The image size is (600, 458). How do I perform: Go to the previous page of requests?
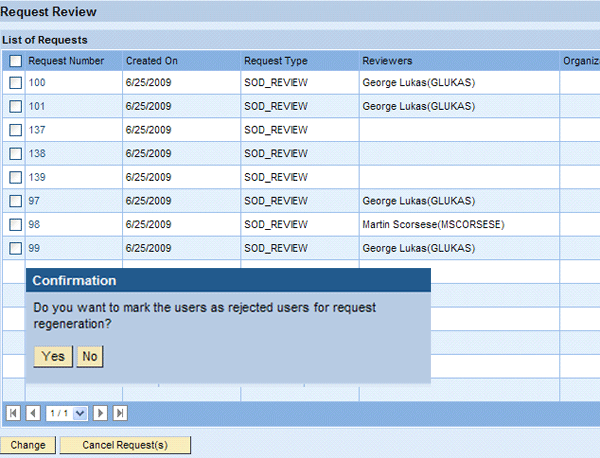click(x=32, y=412)
